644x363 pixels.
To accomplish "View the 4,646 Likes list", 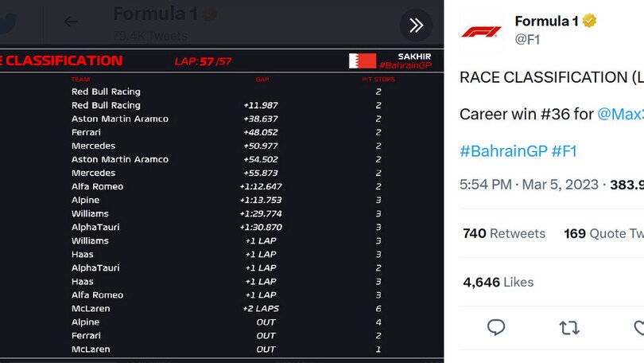I will coord(499,282).
